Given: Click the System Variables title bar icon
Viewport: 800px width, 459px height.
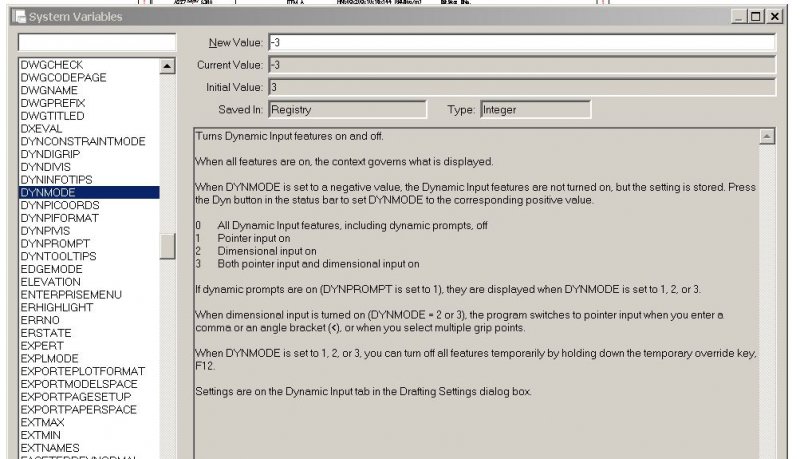Looking at the screenshot, I should click(x=19, y=16).
